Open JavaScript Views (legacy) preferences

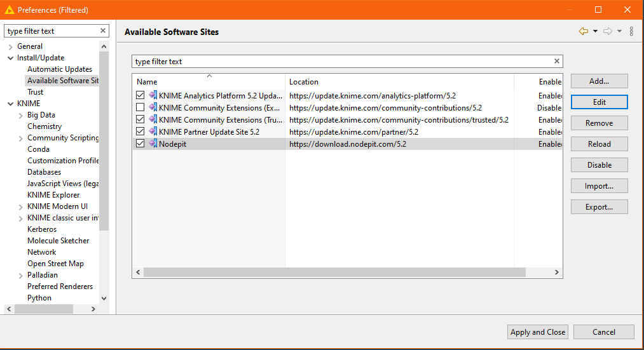[x=63, y=184]
